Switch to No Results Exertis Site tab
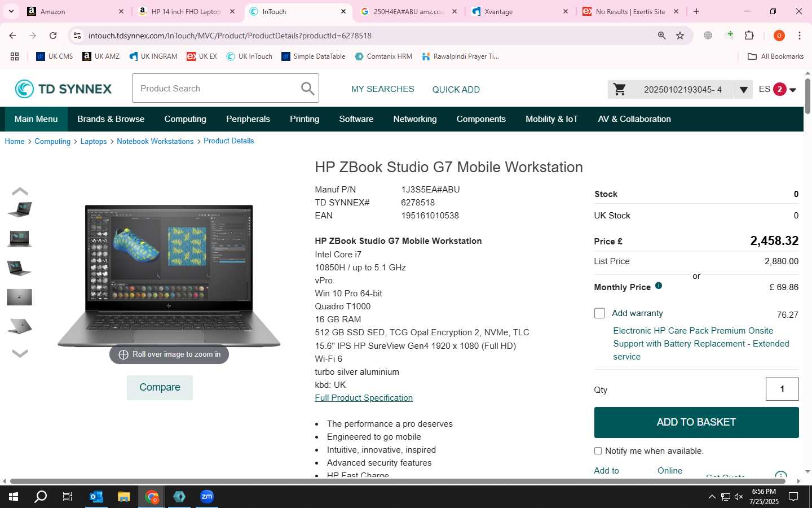This screenshot has height=508, width=812. [x=630, y=11]
